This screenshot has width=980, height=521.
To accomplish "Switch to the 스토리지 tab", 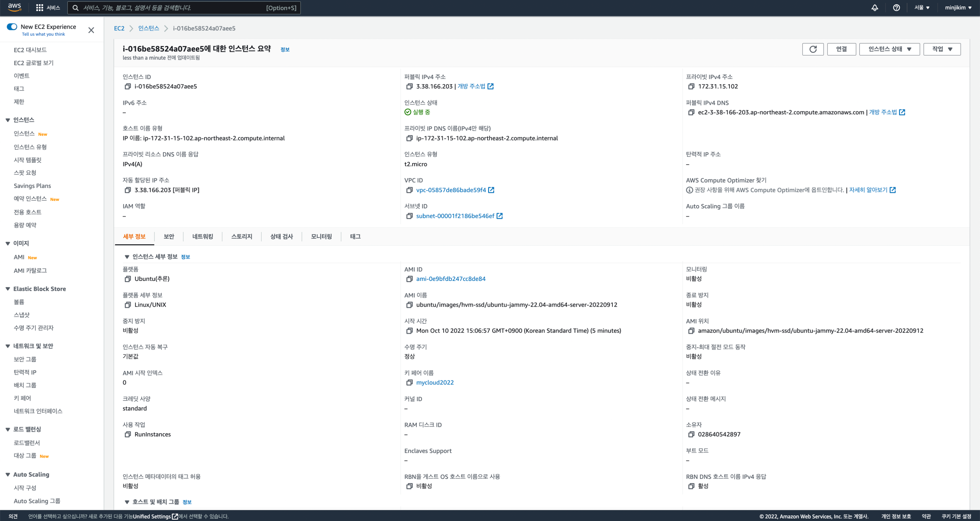I will click(x=242, y=236).
